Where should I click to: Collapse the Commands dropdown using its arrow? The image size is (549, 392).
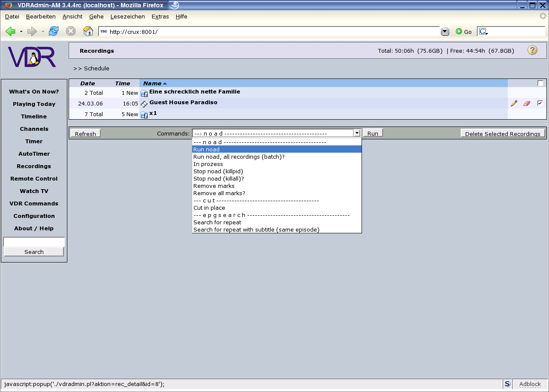coord(357,133)
